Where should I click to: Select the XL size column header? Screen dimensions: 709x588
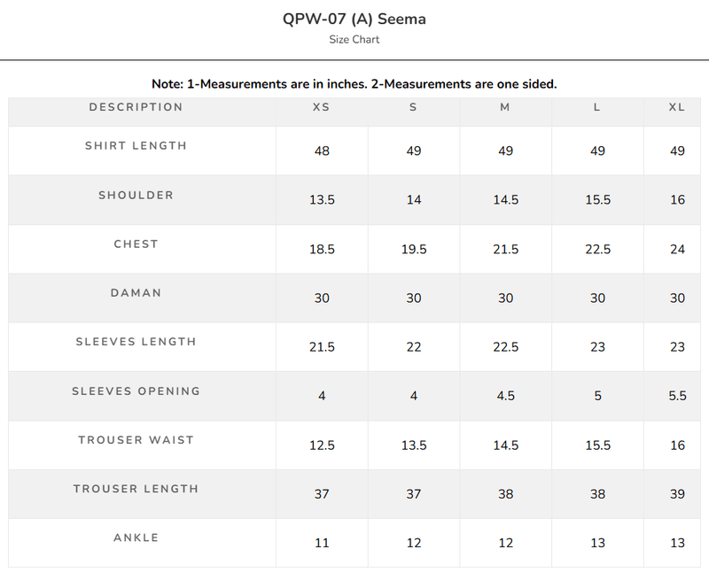tap(677, 107)
